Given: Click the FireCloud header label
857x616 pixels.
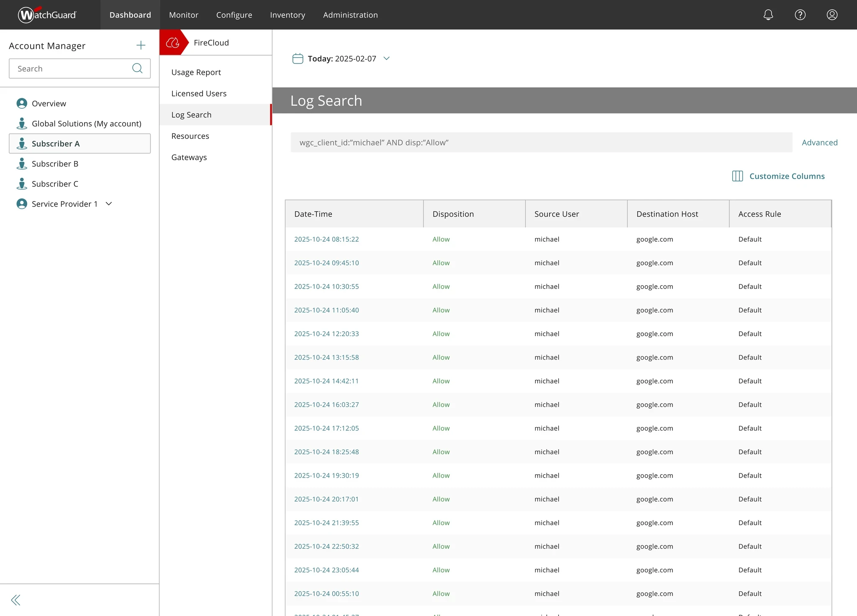Looking at the screenshot, I should [211, 43].
